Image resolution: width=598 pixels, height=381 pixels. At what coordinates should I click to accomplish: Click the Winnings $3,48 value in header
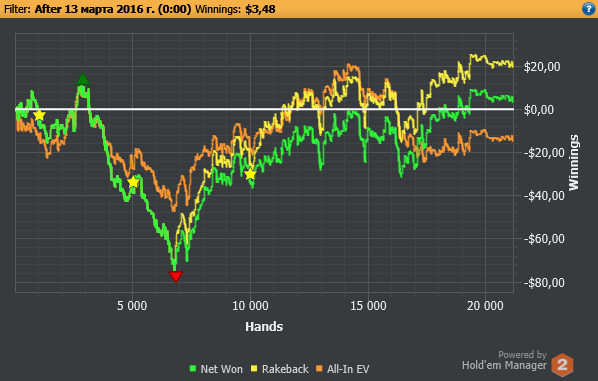tap(260, 9)
